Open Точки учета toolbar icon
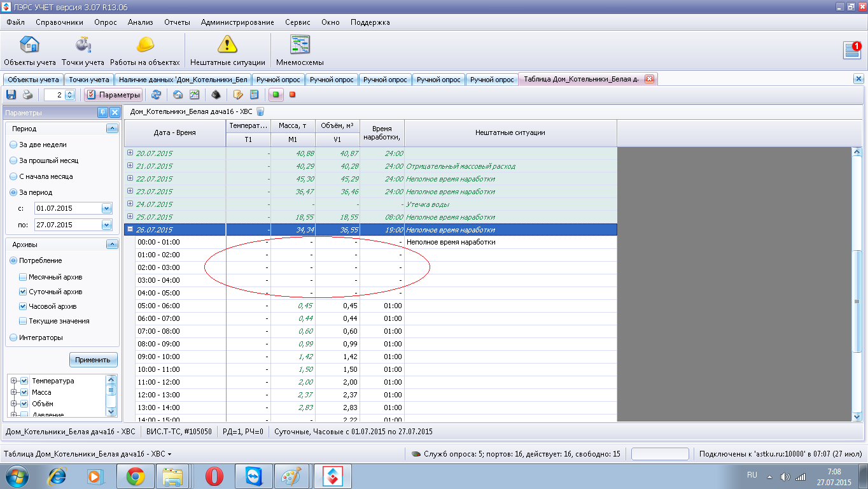 83,50
